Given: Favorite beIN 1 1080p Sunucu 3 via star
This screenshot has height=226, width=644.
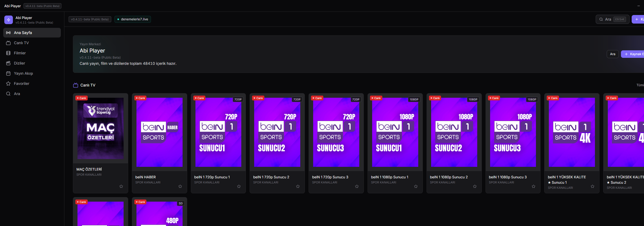Looking at the screenshot, I should [x=534, y=186].
